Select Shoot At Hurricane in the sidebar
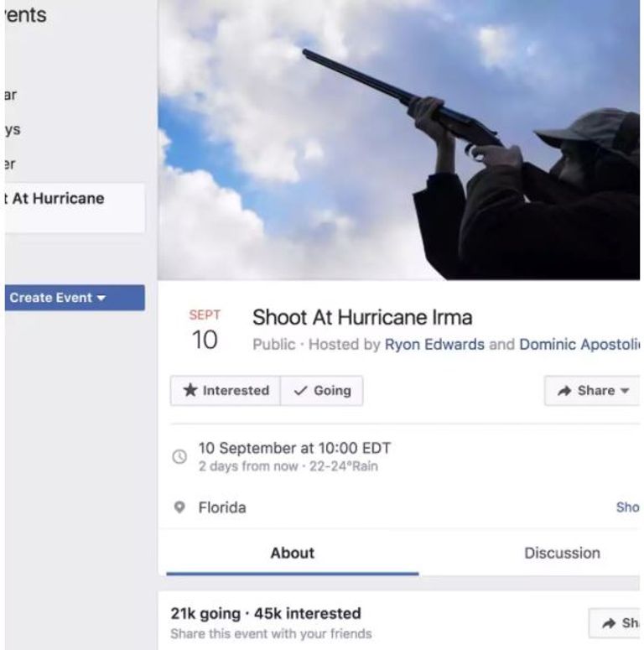This screenshot has width=644, height=650. pyautogui.click(x=57, y=199)
